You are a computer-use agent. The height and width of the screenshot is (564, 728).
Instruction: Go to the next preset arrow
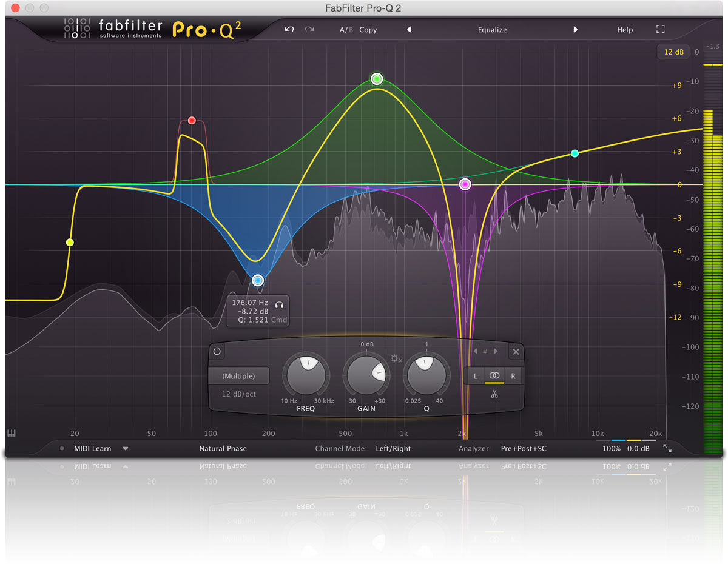575,30
